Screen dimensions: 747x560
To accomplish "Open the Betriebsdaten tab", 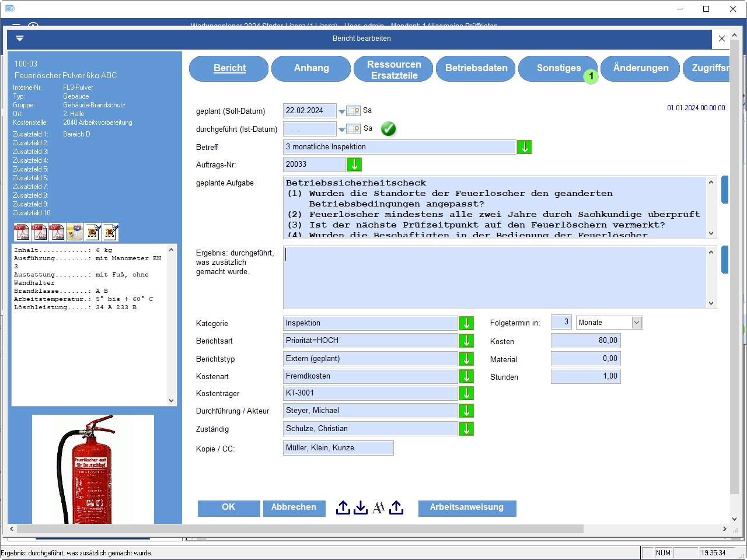I will click(x=476, y=68).
